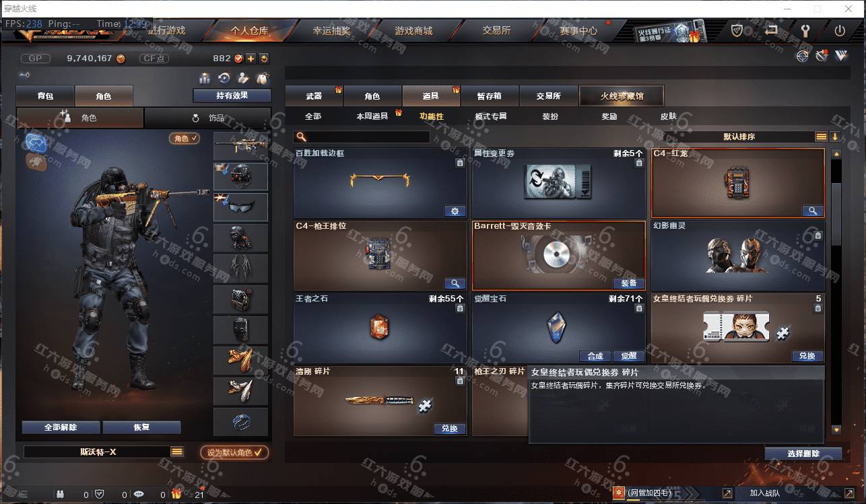Click the 选择删除 button
Screen dimensions: 866x504
(x=803, y=454)
